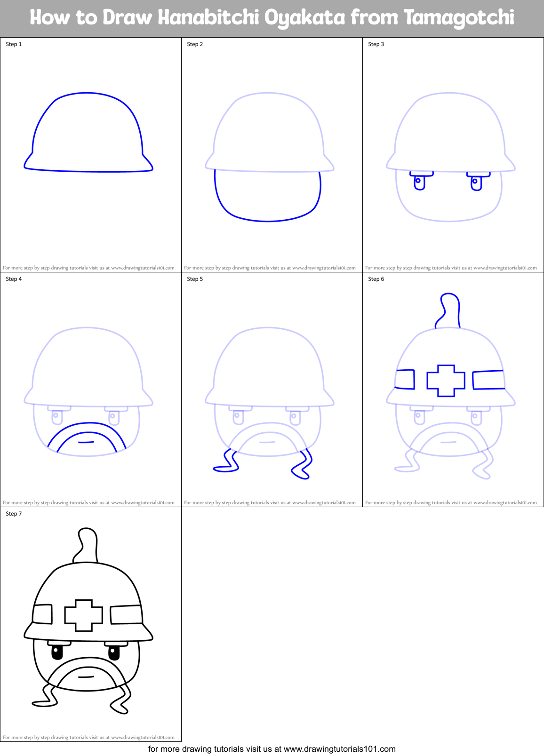
Task: Click the page title 'How to Draw Hanabitchi Oyakata'
Action: click(187, 18)
